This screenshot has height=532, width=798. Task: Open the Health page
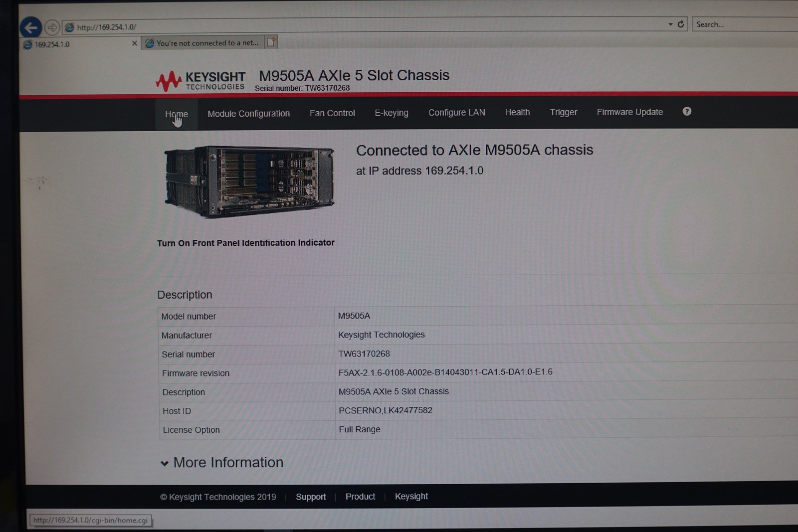tap(517, 112)
